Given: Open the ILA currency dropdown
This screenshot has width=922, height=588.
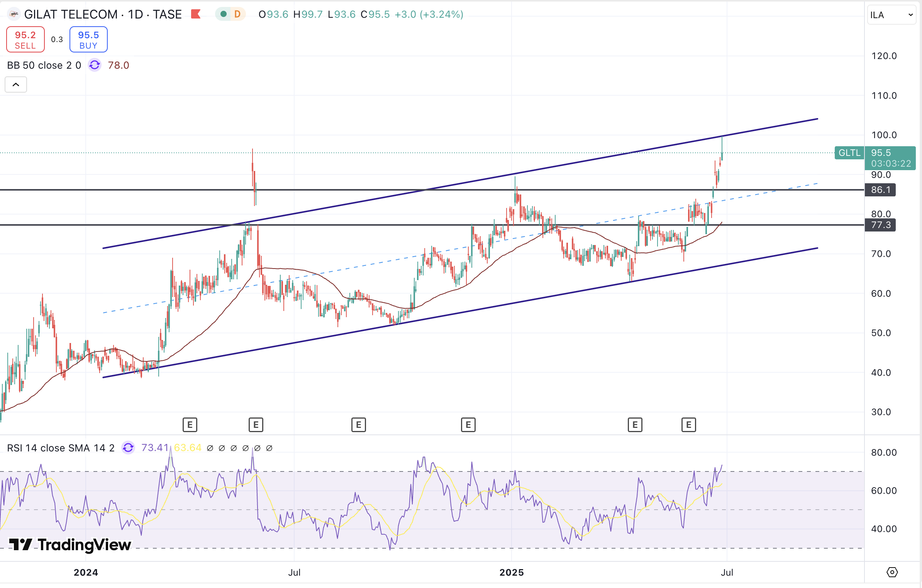Looking at the screenshot, I should (891, 15).
